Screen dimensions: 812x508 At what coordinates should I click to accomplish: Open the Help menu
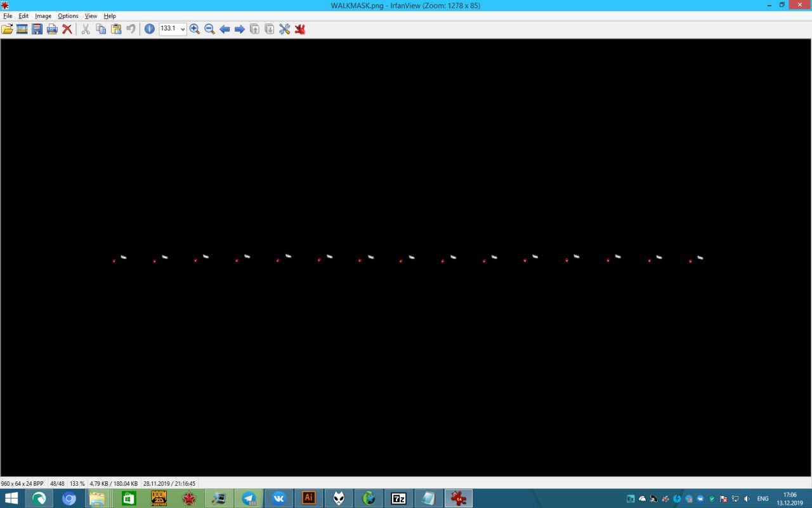(110, 16)
